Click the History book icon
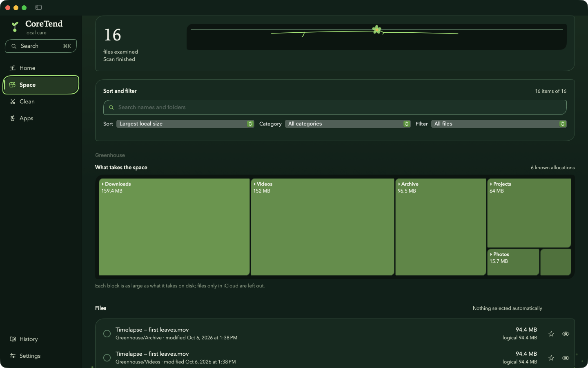 [x=13, y=339]
